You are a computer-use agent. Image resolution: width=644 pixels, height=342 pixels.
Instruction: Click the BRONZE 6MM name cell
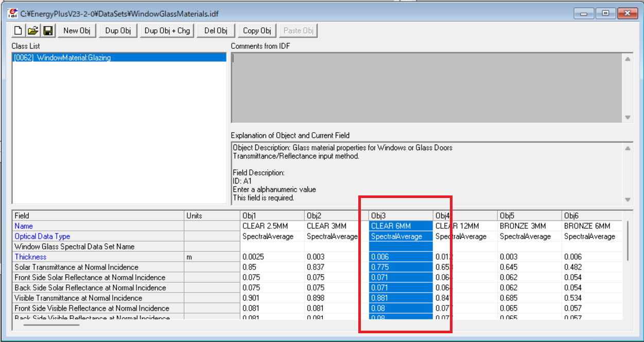coord(592,226)
